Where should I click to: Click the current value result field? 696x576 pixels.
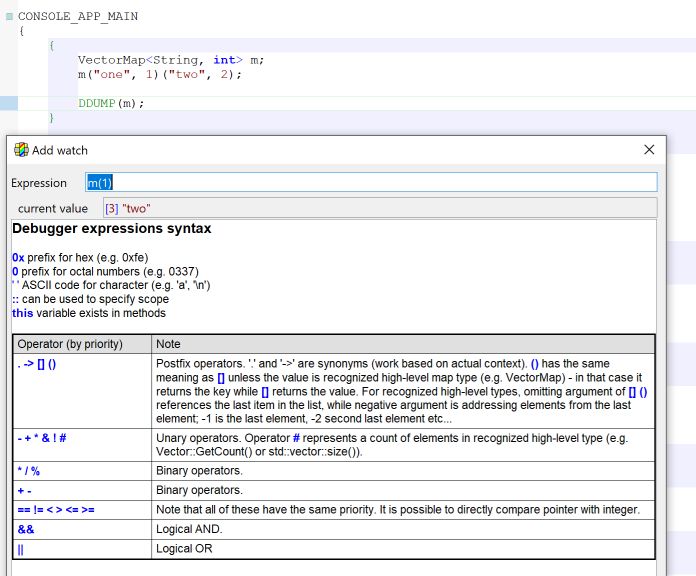point(380,208)
